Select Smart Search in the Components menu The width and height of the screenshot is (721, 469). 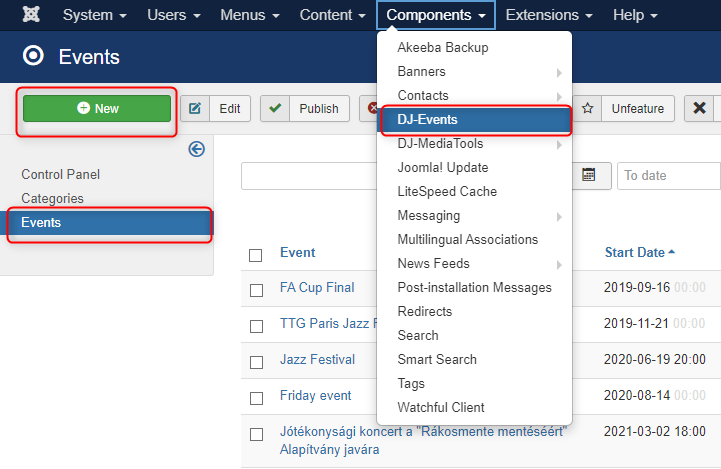point(437,359)
